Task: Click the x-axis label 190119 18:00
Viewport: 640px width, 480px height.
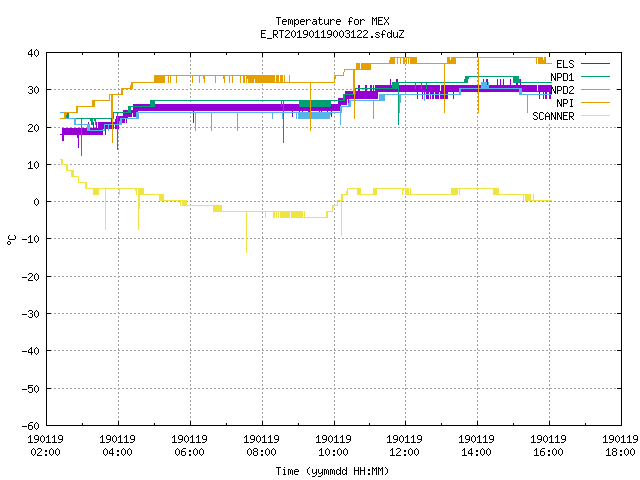Action: click(x=620, y=445)
